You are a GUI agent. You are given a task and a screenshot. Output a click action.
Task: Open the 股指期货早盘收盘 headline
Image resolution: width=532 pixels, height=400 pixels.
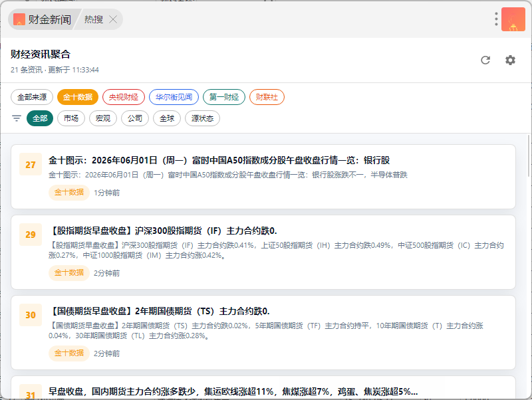click(x=163, y=231)
